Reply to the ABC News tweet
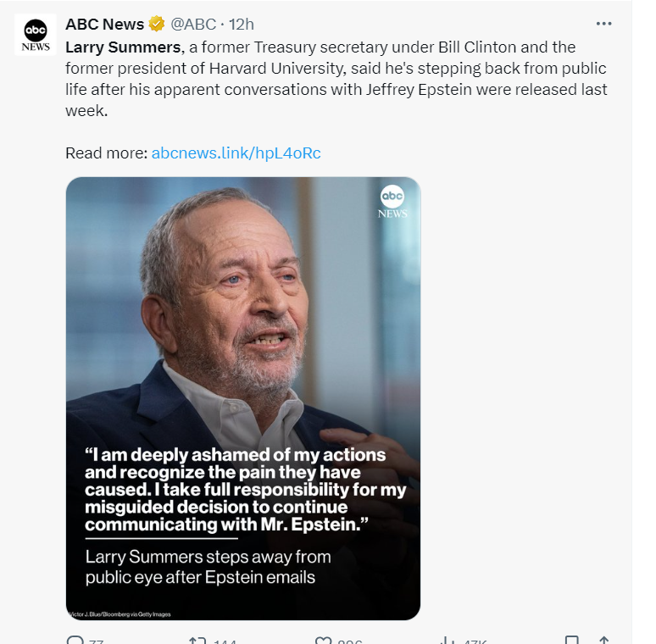This screenshot has width=656, height=644. click(75, 641)
